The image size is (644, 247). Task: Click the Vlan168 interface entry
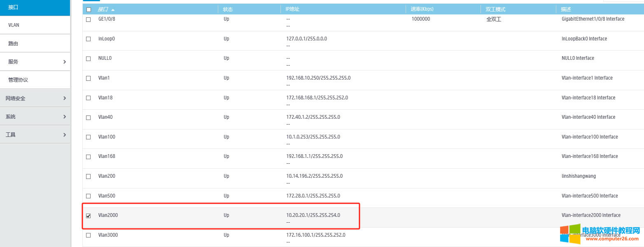tap(107, 156)
